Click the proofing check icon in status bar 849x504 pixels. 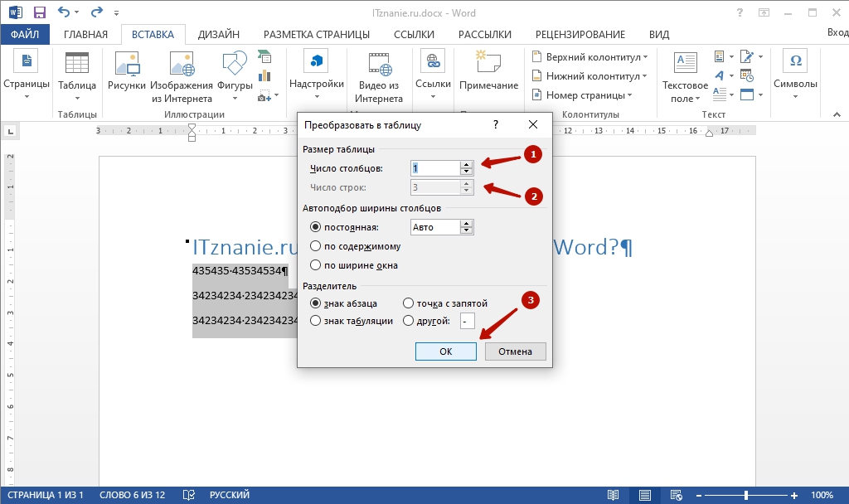coord(188,495)
